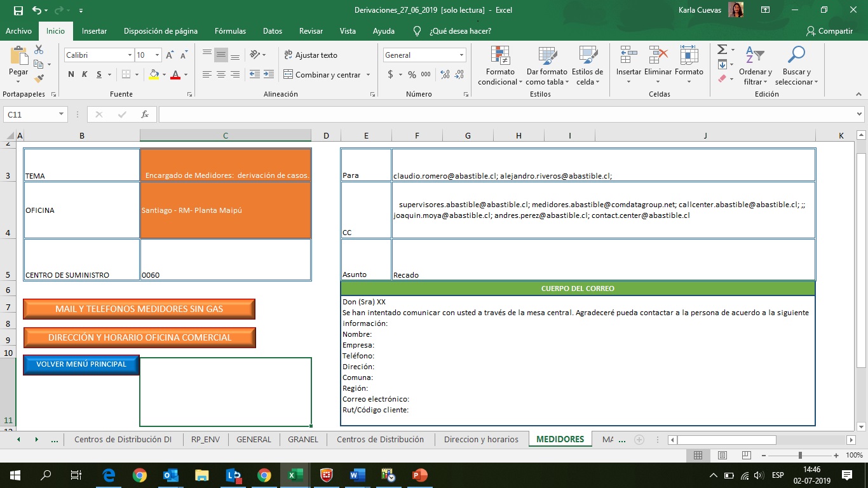
Task: Click the Compartir share button
Action: (829, 30)
